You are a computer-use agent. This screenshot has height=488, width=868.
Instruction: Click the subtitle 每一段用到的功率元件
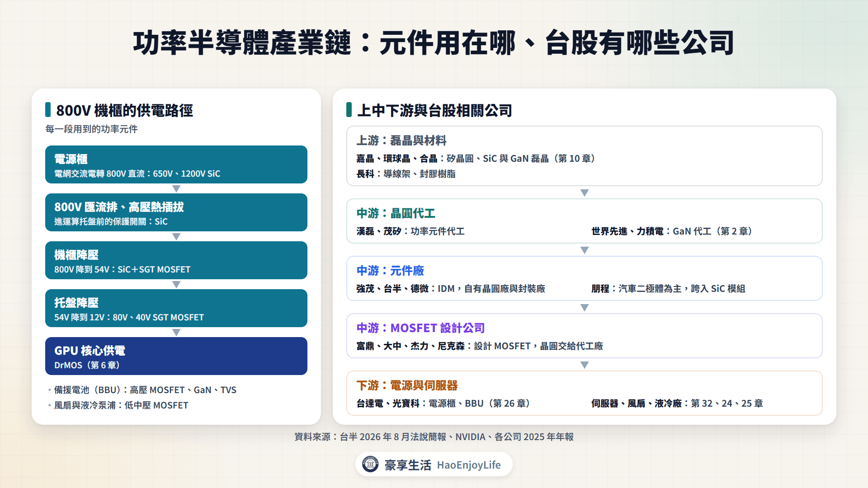tap(91, 129)
